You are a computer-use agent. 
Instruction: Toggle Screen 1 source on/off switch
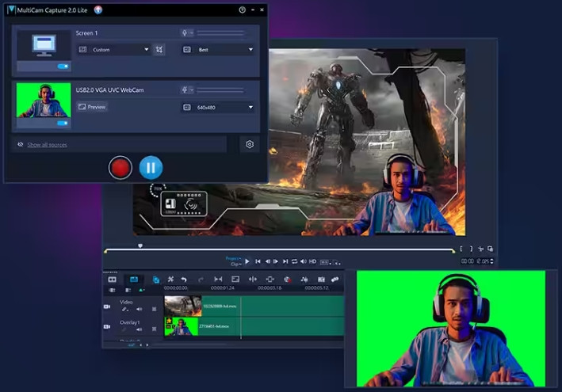pyautogui.click(x=63, y=67)
